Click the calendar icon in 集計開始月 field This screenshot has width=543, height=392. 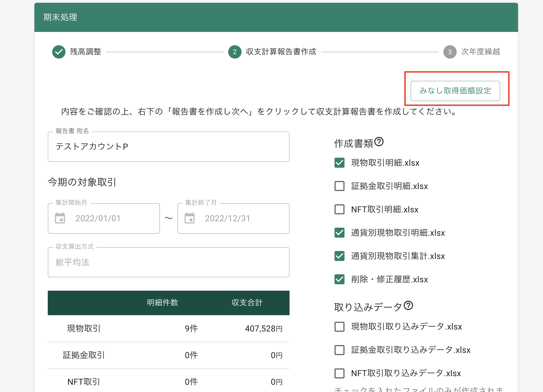60,218
